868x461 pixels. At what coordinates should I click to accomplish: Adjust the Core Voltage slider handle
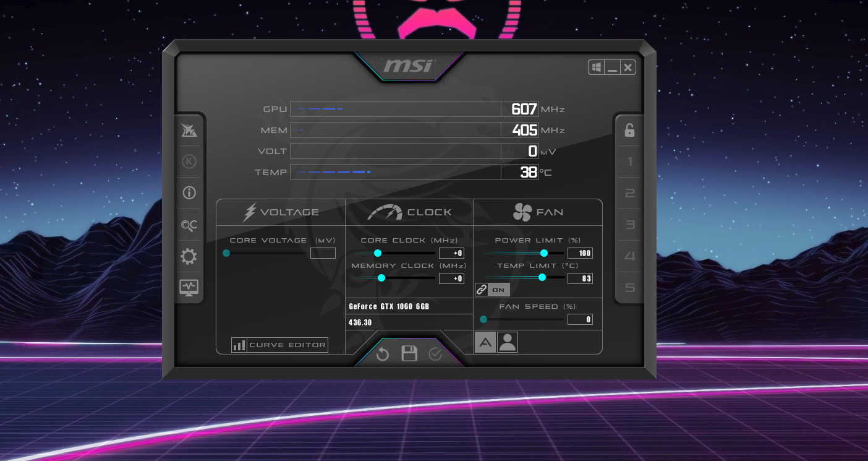[x=226, y=253]
